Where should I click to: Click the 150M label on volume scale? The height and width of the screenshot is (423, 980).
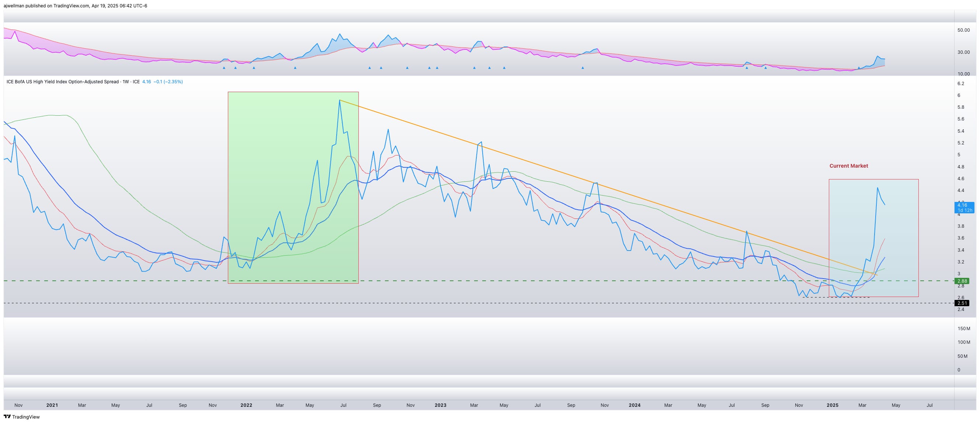tap(964, 328)
